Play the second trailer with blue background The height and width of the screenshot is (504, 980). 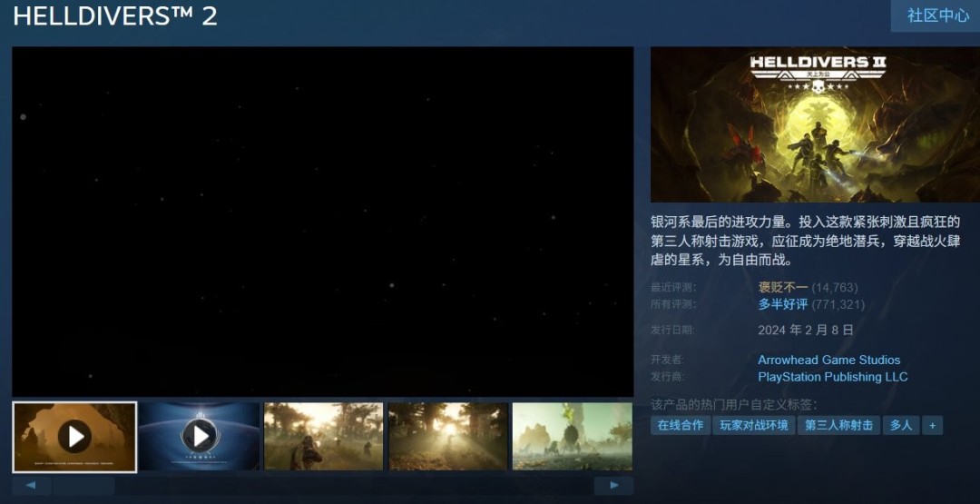coord(200,437)
